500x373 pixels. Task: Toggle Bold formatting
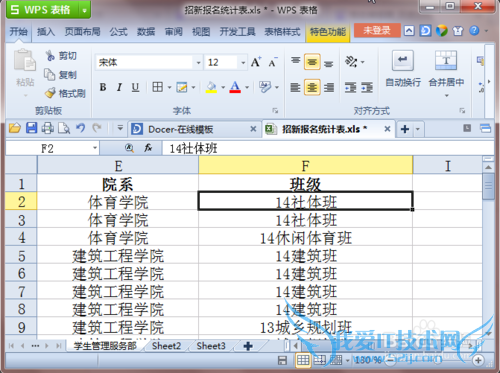click(x=103, y=87)
